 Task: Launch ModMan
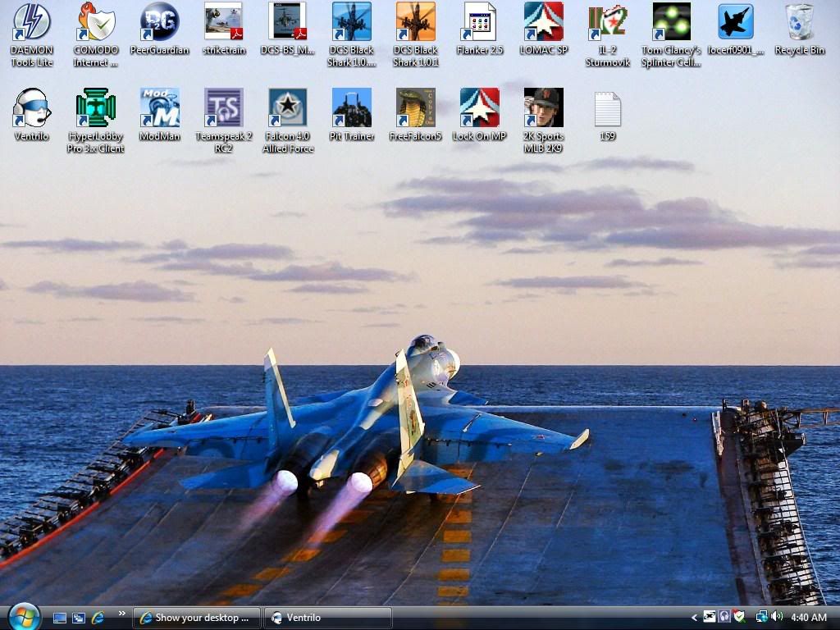pyautogui.click(x=159, y=109)
